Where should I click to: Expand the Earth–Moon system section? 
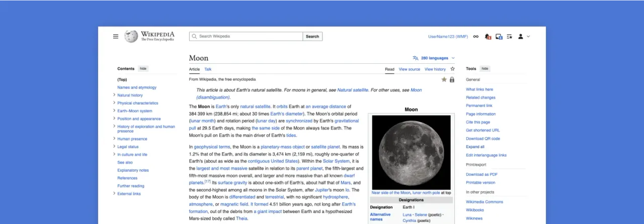[114, 110]
